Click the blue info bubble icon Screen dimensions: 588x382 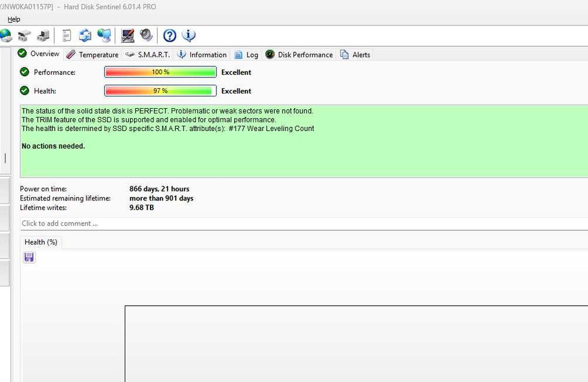tap(189, 36)
